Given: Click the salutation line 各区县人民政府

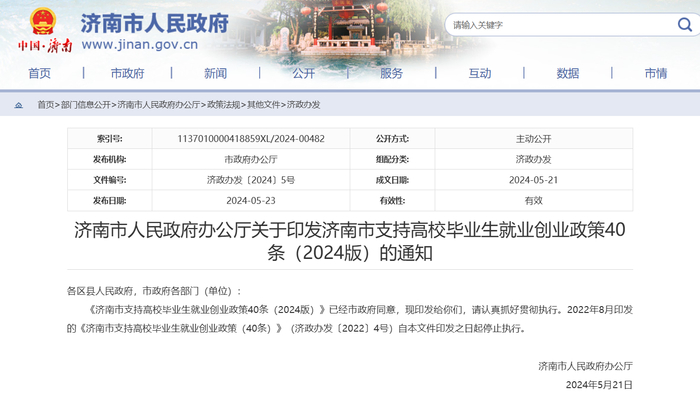Looking at the screenshot, I should (154, 291).
